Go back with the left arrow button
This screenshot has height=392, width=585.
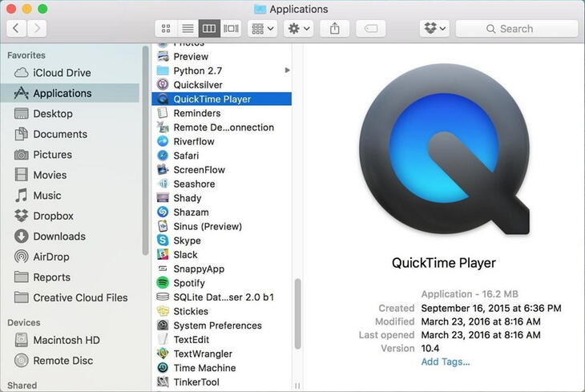click(16, 29)
